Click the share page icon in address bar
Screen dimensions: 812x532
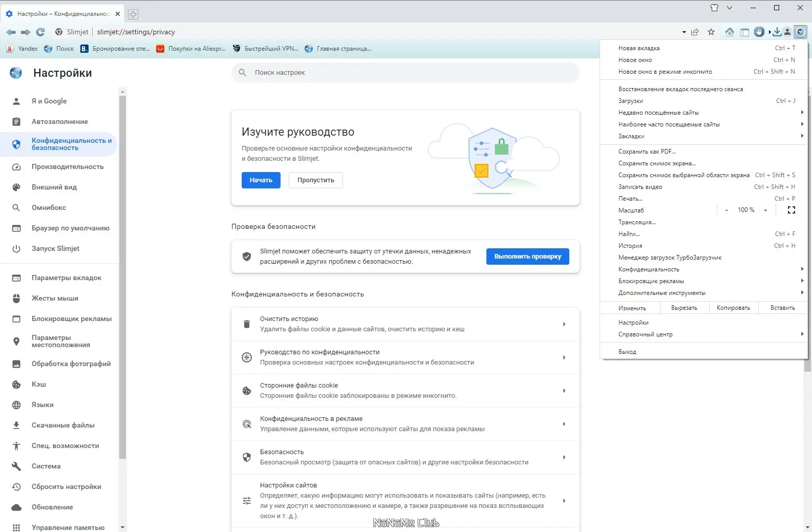[695, 32]
